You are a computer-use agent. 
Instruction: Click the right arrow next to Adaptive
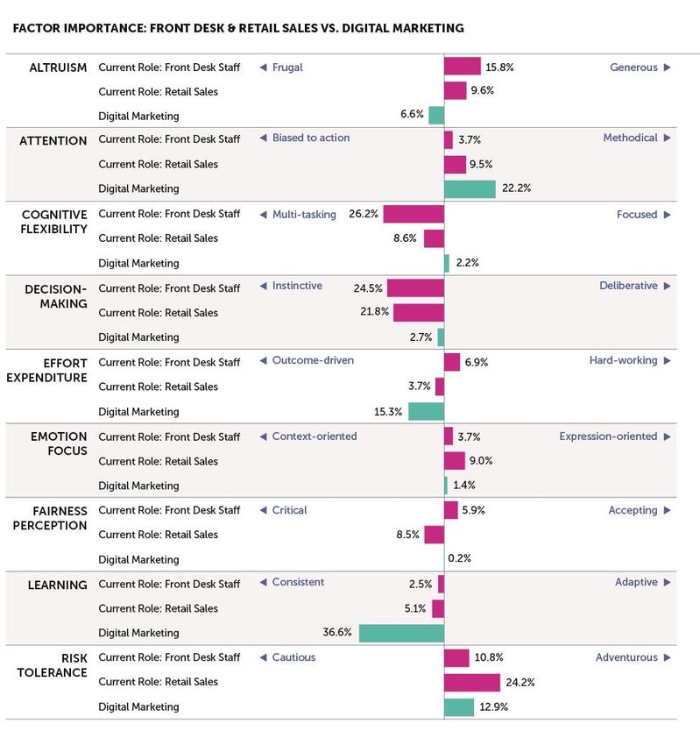[668, 582]
